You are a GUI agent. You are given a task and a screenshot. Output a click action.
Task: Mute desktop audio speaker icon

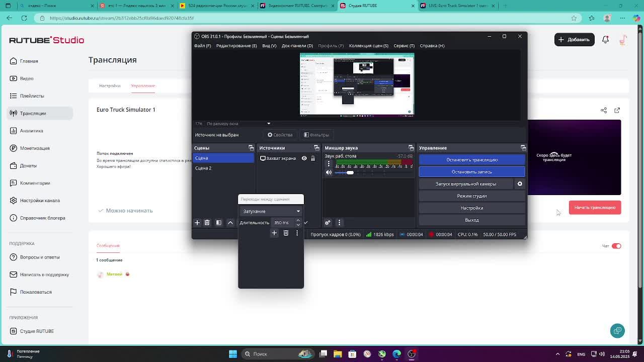[329, 172]
